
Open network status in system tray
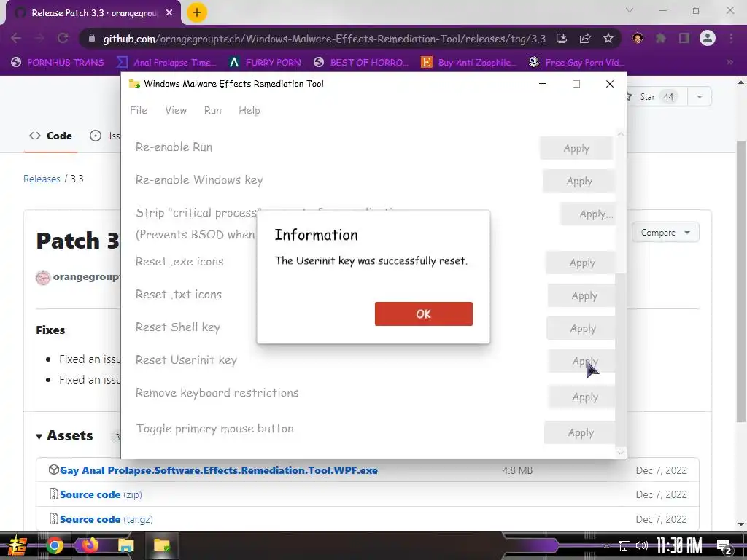[624, 545]
